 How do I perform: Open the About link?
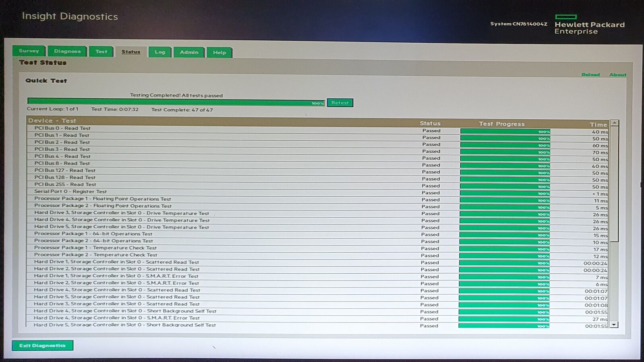617,75
